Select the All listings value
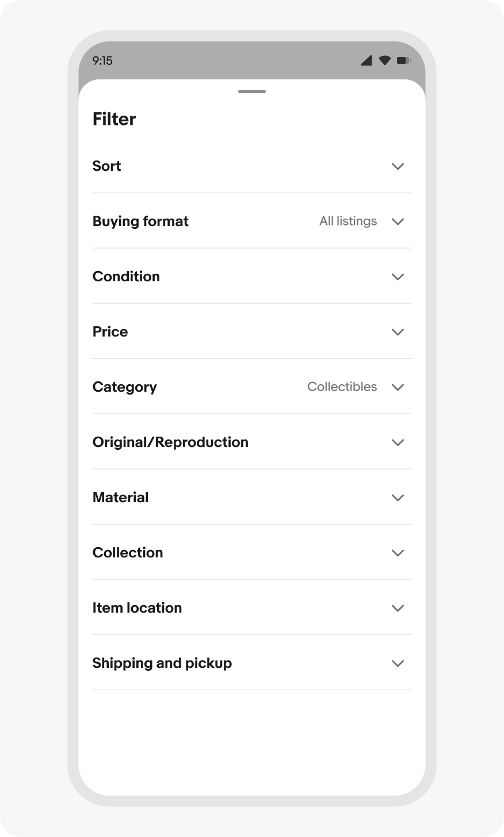Viewport: 504px width, 837px height. [x=348, y=221]
